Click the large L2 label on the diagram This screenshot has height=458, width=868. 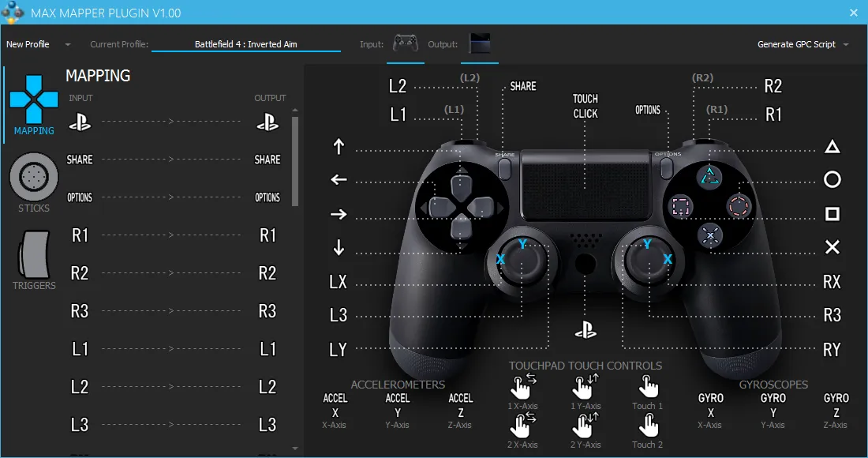pos(398,86)
